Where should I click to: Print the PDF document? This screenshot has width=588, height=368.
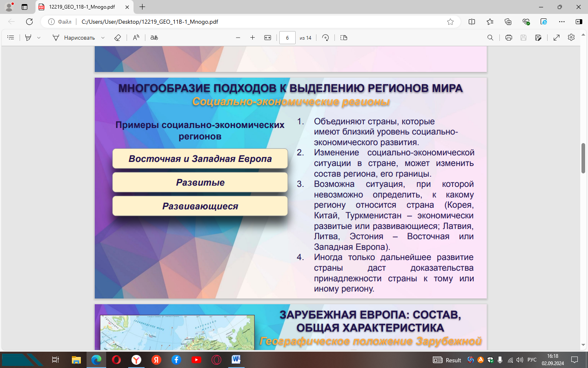coord(508,38)
